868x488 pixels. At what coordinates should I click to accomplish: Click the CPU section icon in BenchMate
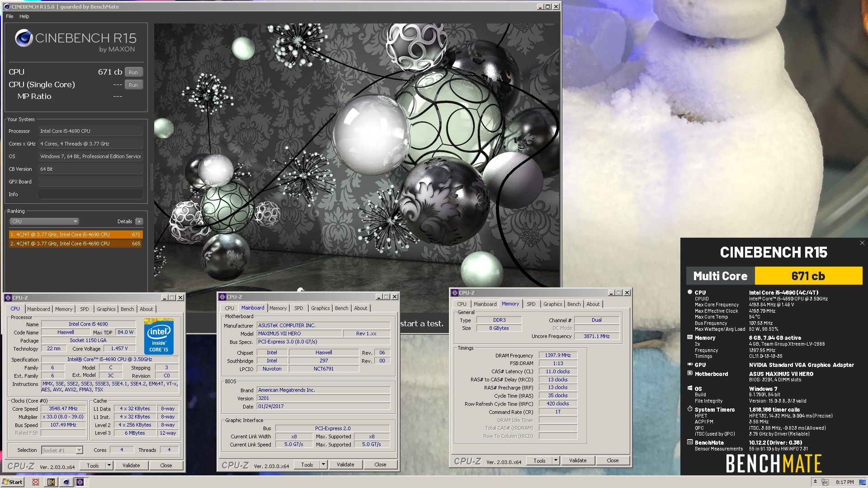tap(690, 292)
